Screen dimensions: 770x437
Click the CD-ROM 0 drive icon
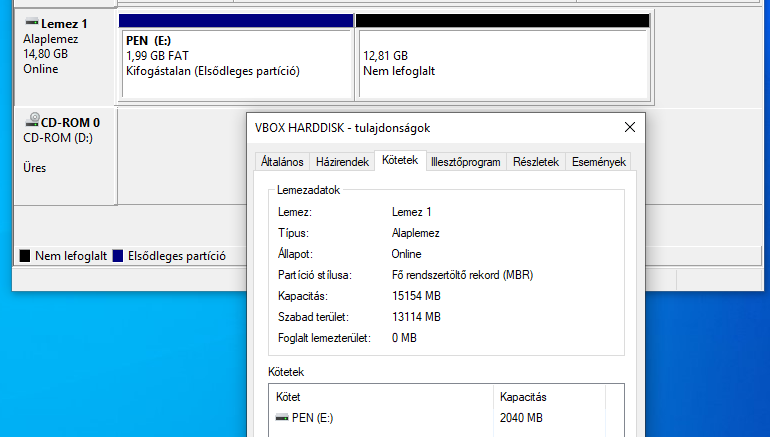tap(32, 119)
